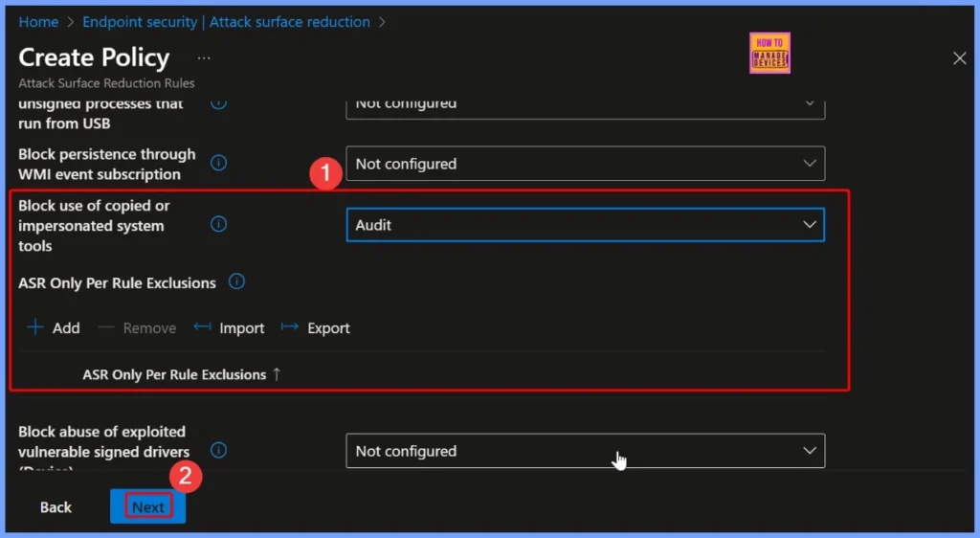Screen dimensions: 980x538
Task: Click the Remove exclusion button
Action: (137, 327)
